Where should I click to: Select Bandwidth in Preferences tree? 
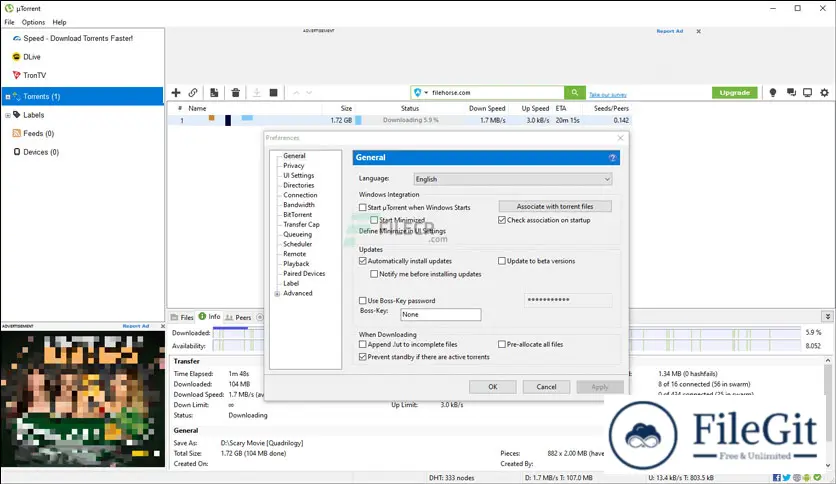(299, 205)
